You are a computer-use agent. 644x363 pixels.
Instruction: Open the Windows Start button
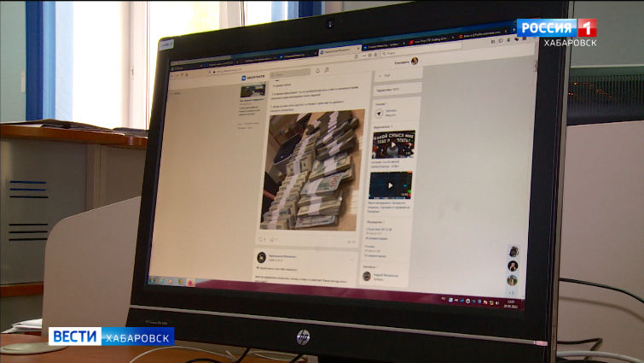coord(153,278)
